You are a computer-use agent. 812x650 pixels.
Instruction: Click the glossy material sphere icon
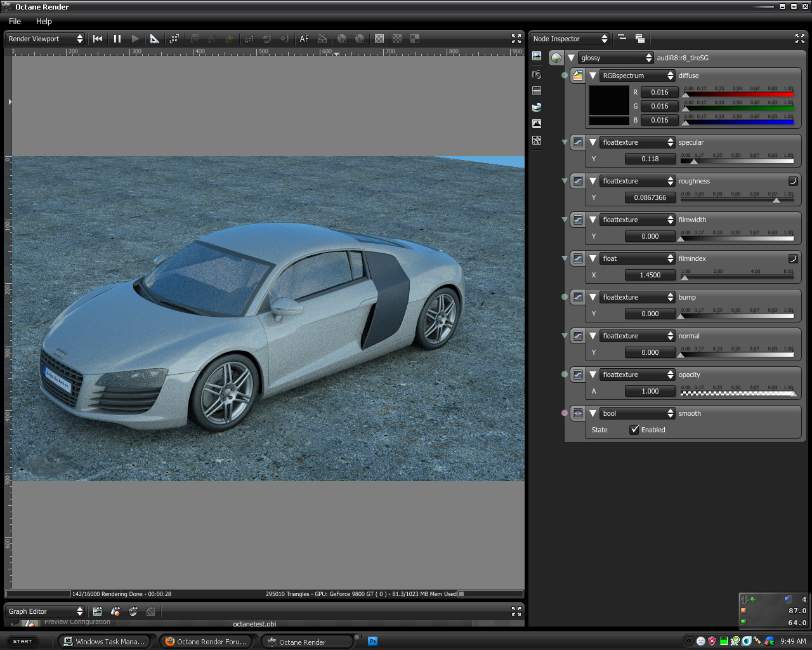(556, 58)
